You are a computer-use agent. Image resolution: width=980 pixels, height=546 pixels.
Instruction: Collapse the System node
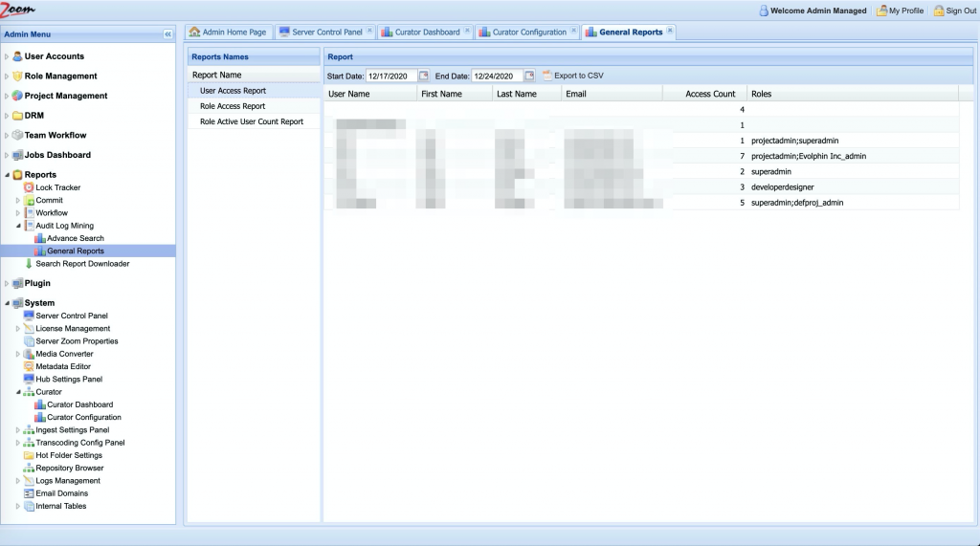click(x=7, y=303)
